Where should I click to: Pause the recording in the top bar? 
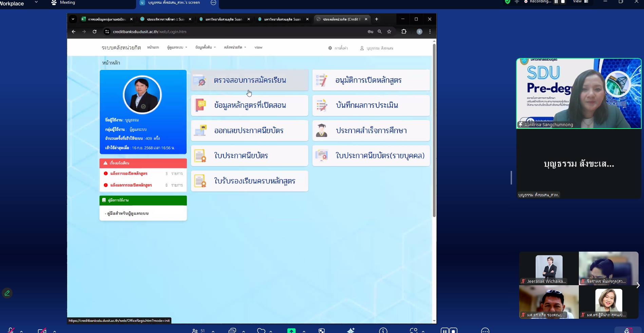556,2
